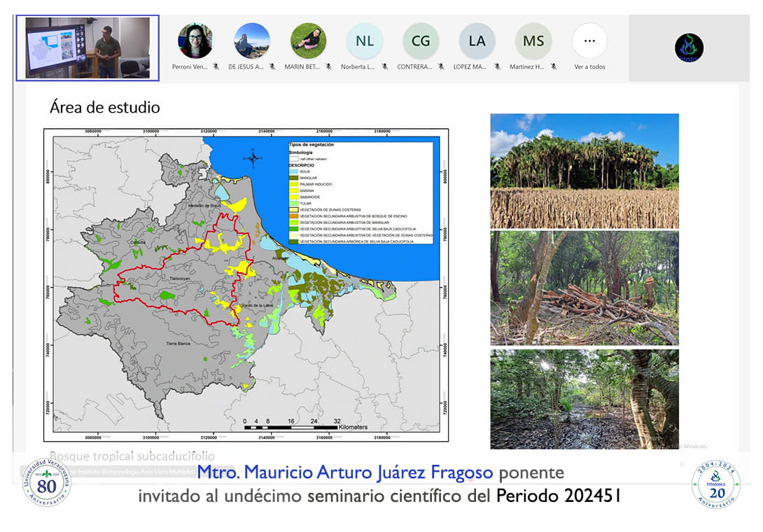Click the muted mic icon next to LOPEZ MA

(x=497, y=67)
